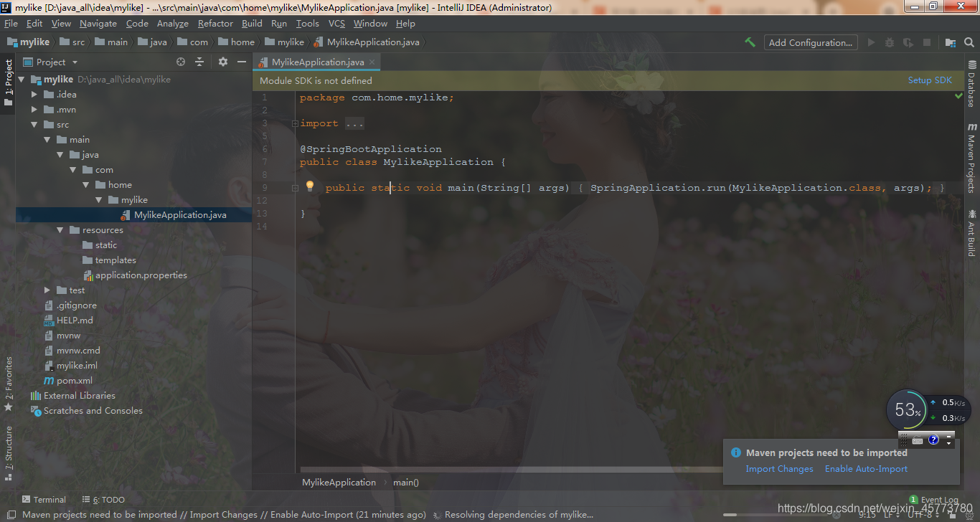
Task: Click the main() breadcrumb below editor
Action: pyautogui.click(x=405, y=482)
